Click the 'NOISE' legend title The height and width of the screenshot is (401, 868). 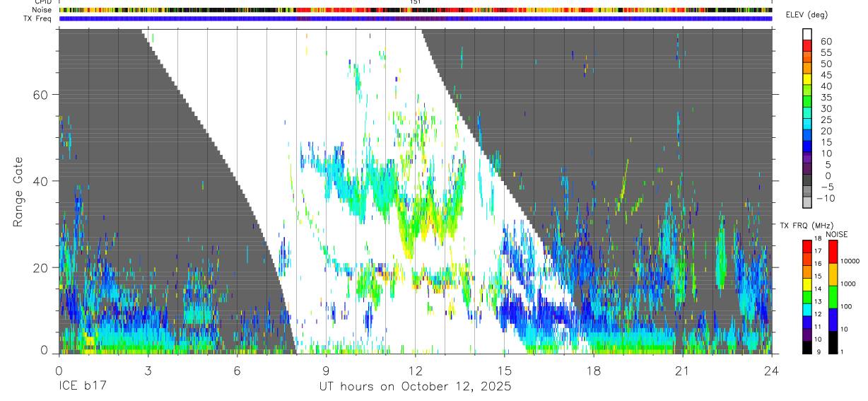(x=837, y=235)
